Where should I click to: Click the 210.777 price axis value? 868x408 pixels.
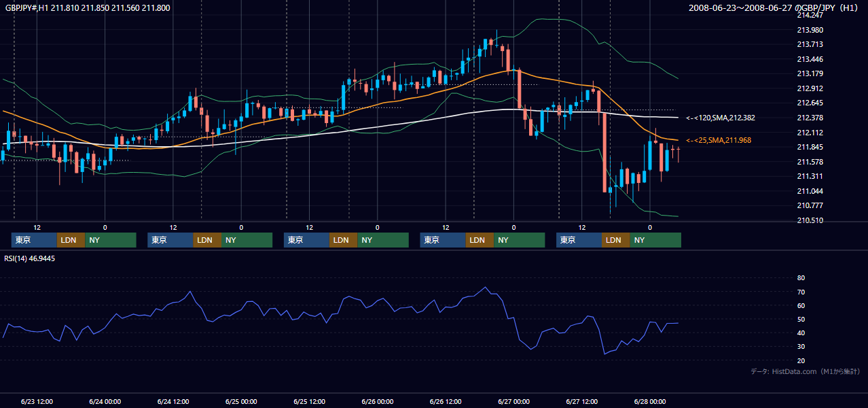coord(810,205)
